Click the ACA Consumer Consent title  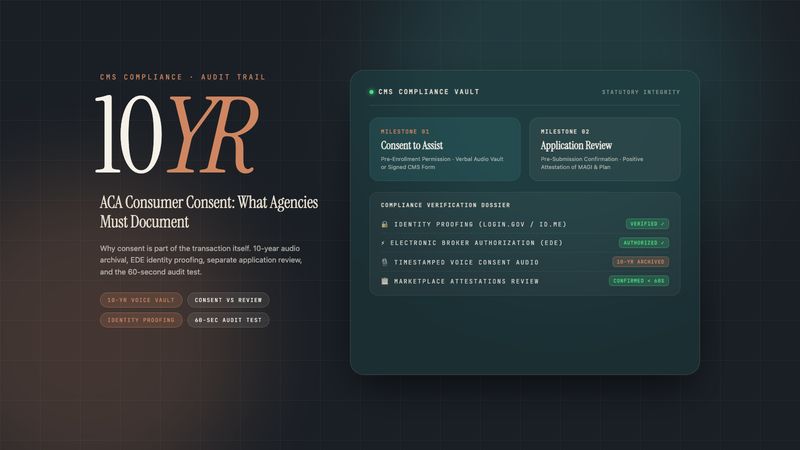[x=209, y=212]
